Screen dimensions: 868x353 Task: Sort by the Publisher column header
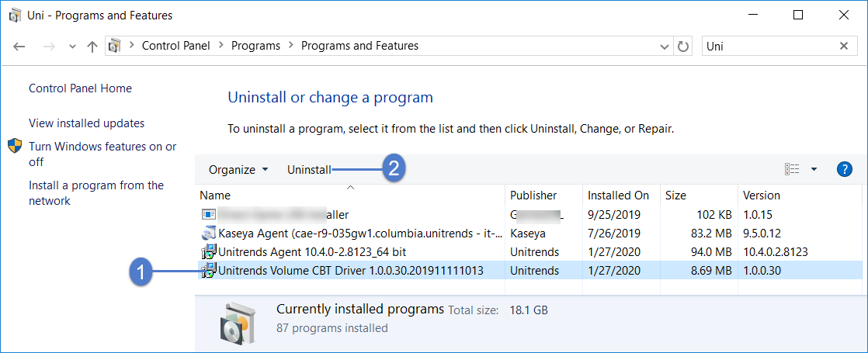pyautogui.click(x=543, y=196)
